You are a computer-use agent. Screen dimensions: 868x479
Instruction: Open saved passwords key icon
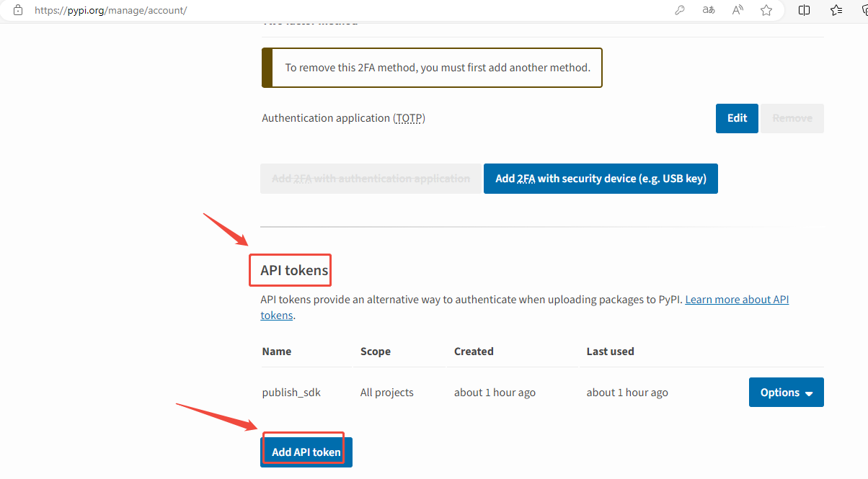click(x=679, y=10)
